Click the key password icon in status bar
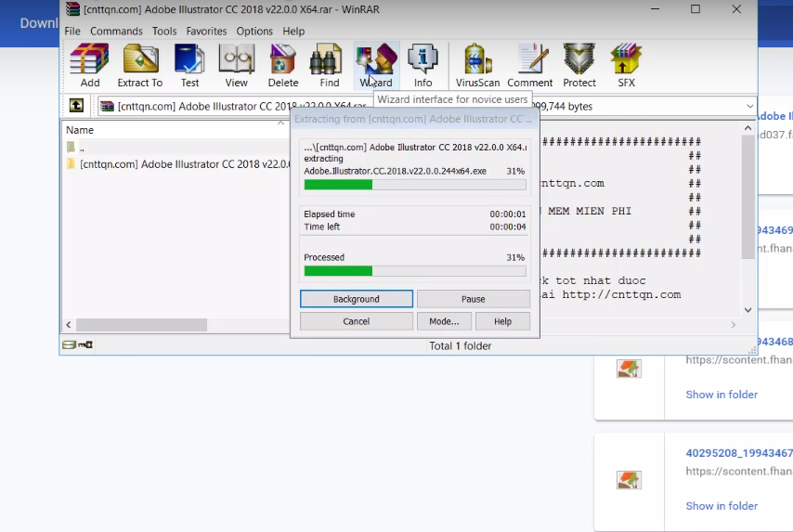 pyautogui.click(x=85, y=344)
